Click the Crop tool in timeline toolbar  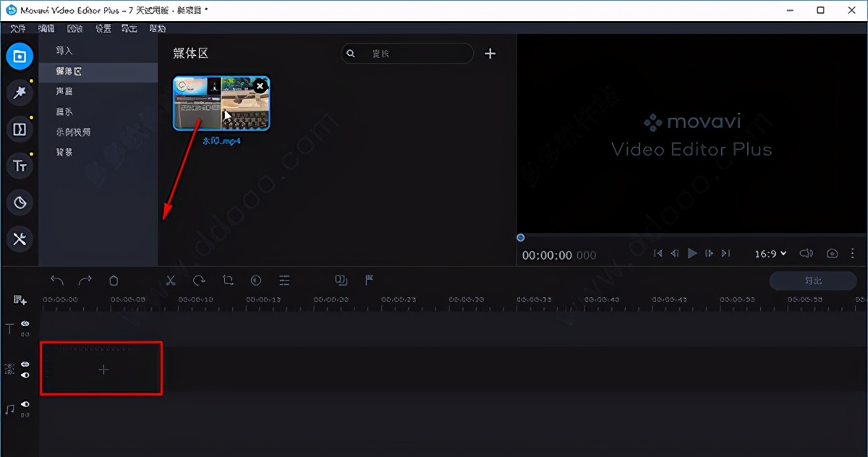click(228, 281)
